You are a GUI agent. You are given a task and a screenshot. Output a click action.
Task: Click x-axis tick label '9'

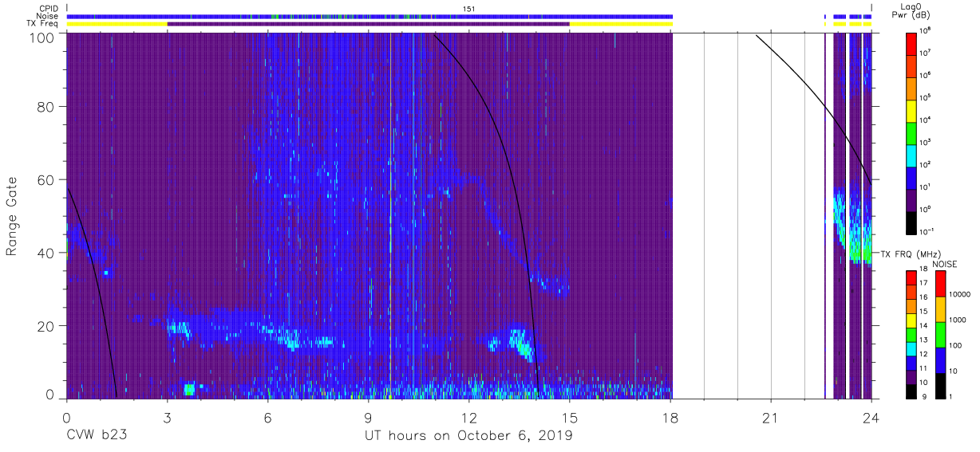(368, 417)
